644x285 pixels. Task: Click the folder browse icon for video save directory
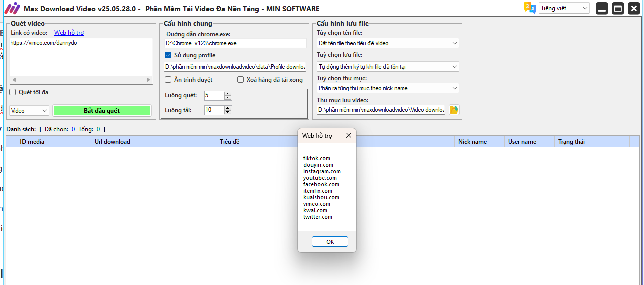(x=454, y=110)
